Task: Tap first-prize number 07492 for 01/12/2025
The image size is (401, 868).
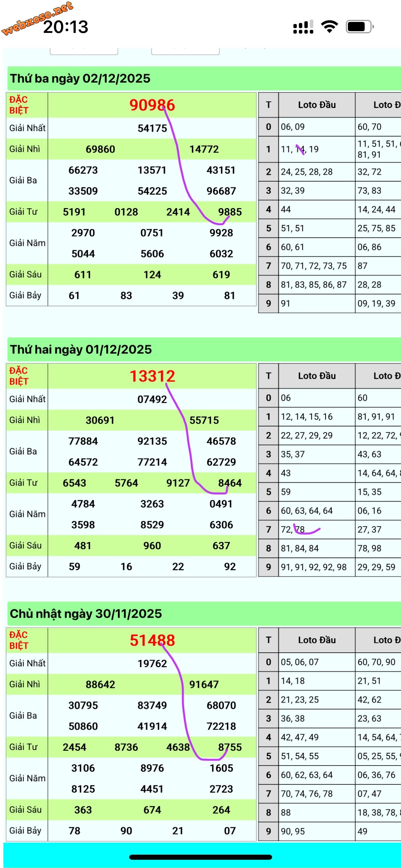Action: click(x=152, y=399)
